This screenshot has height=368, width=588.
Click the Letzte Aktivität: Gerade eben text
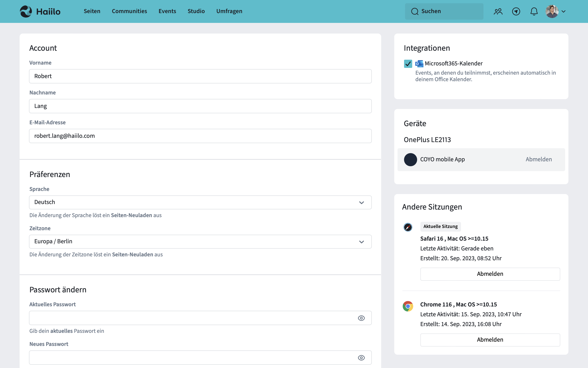click(457, 248)
